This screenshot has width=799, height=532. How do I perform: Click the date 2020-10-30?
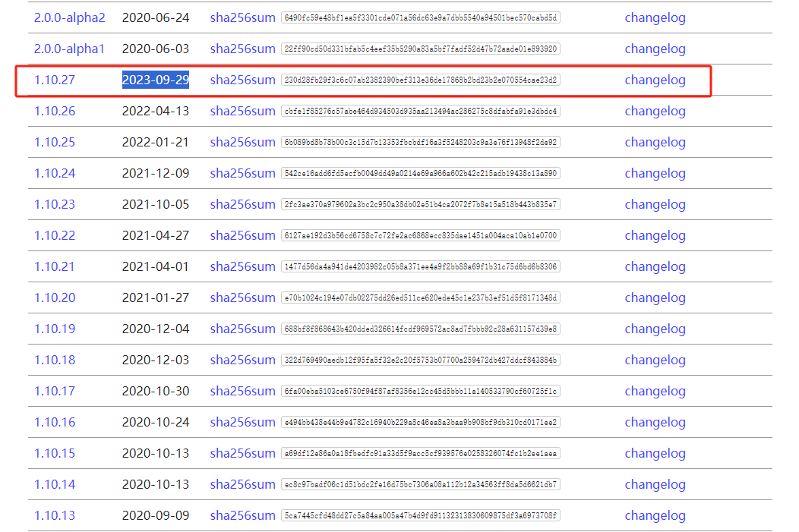(156, 391)
